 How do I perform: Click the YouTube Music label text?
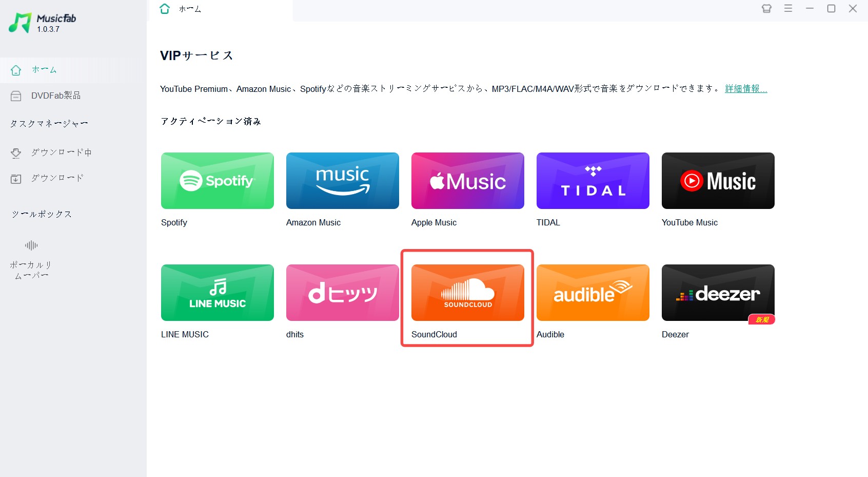(689, 222)
